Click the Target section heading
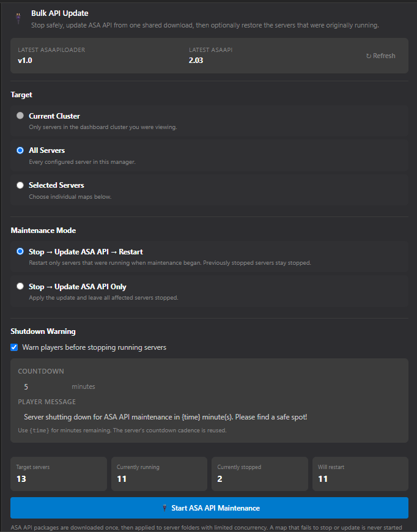Screen dimensions: 417x532 [x=21, y=95]
